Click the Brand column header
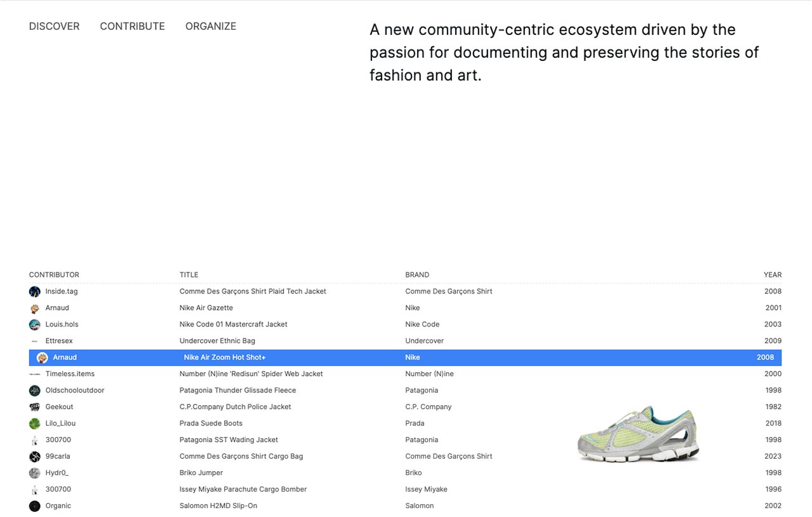 tap(417, 275)
